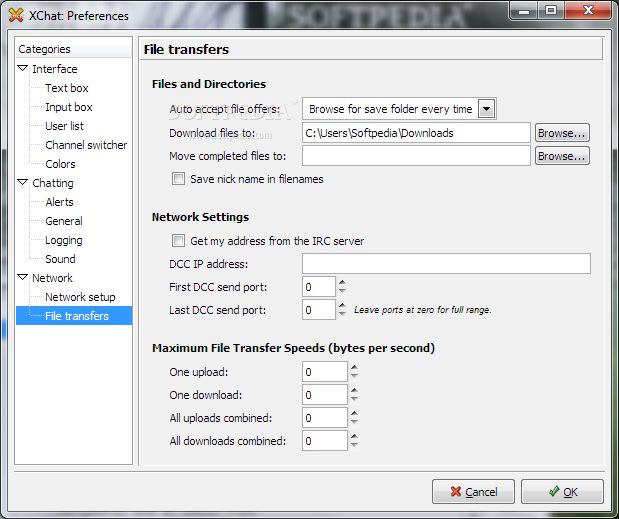Increase One download speed limit

tap(354, 390)
